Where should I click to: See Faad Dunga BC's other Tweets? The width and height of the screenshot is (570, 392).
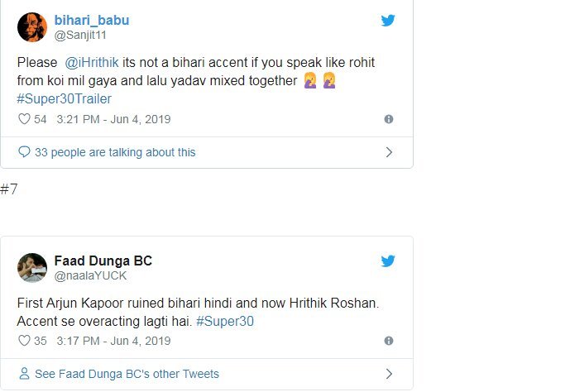click(x=127, y=374)
